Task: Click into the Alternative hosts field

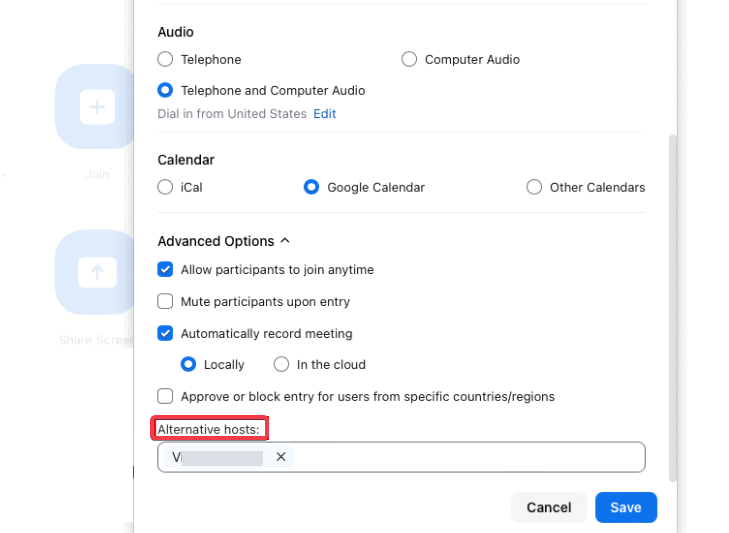Action: coord(460,457)
